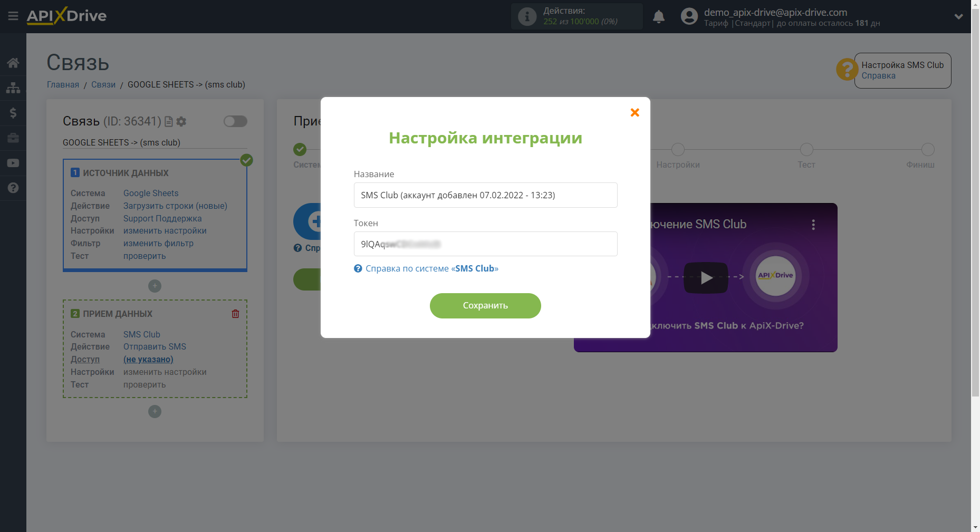Click the ApiX-Drive logo in the video thumbnail

click(x=775, y=276)
